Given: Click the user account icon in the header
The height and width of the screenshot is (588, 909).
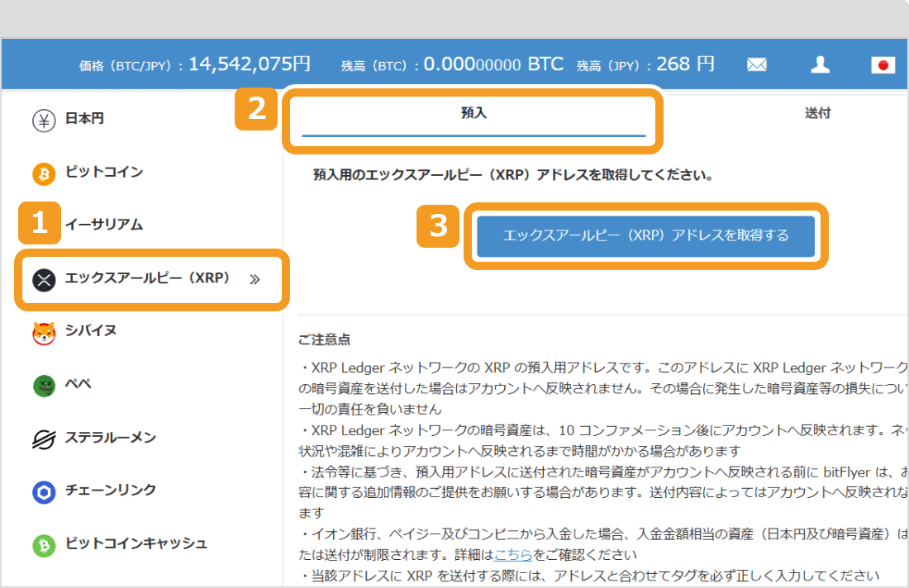Looking at the screenshot, I should tap(820, 64).
